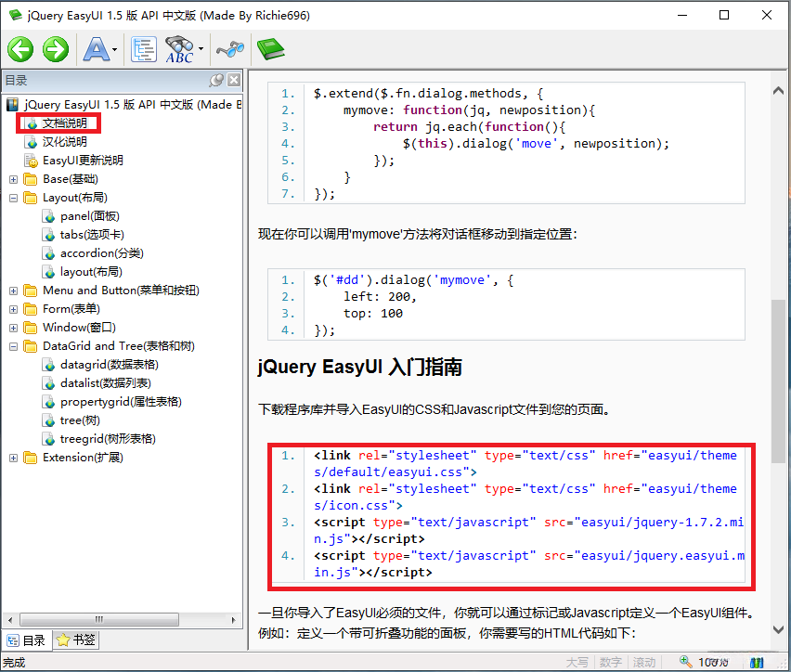This screenshot has width=791, height=672.
Task: Select the root jQuery EasyUI 1.5 tree node
Action: (x=133, y=105)
